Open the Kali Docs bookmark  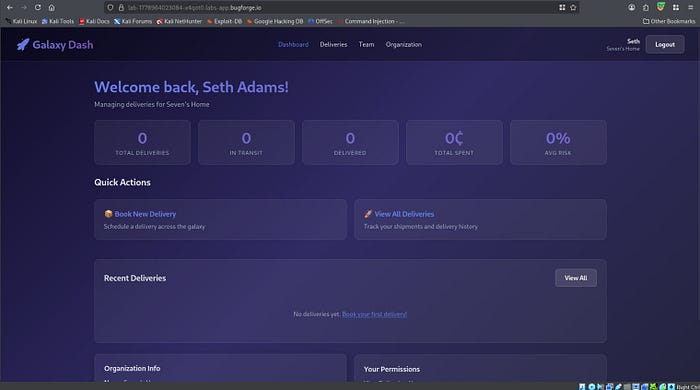(x=94, y=21)
